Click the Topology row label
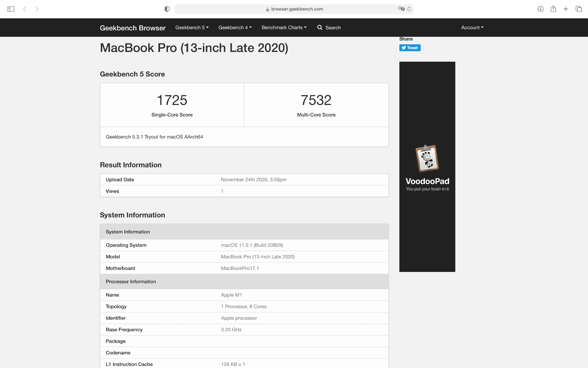Image resolution: width=588 pixels, height=368 pixels. [116, 306]
